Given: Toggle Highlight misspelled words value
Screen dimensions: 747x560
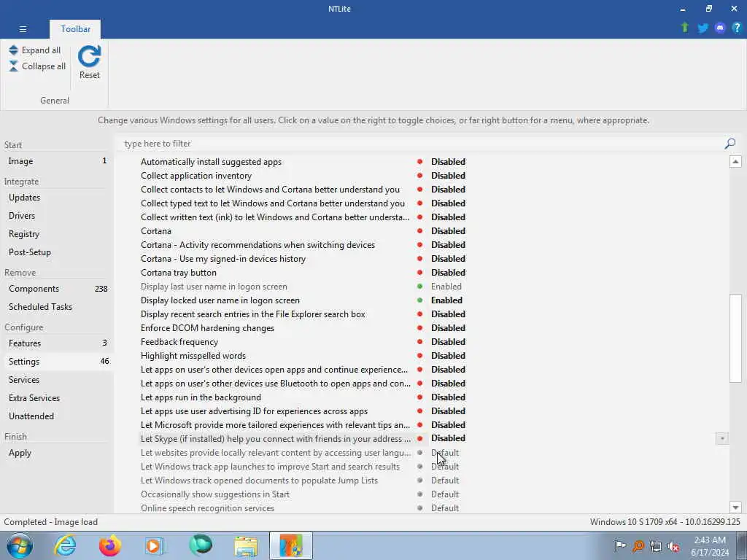Looking at the screenshot, I should [x=448, y=356].
